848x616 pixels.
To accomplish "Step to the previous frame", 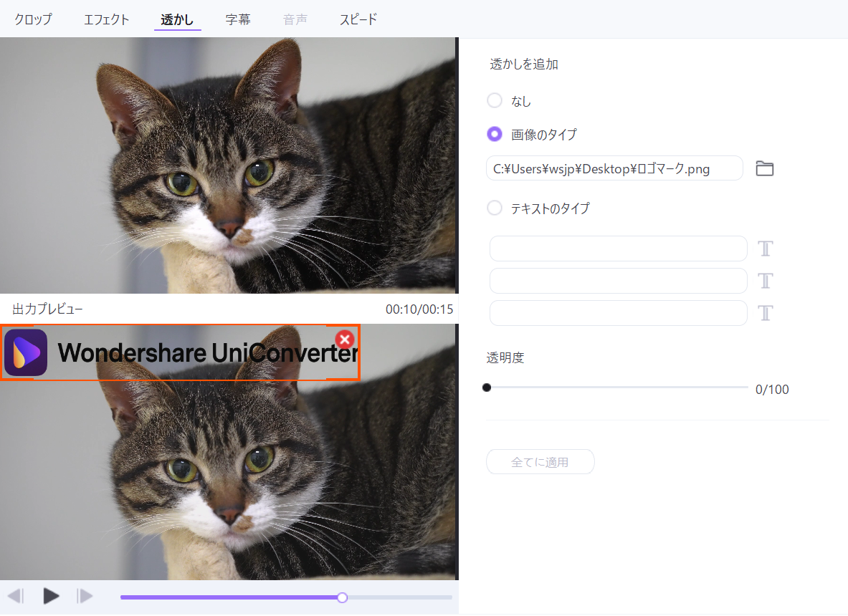I will click(x=16, y=596).
